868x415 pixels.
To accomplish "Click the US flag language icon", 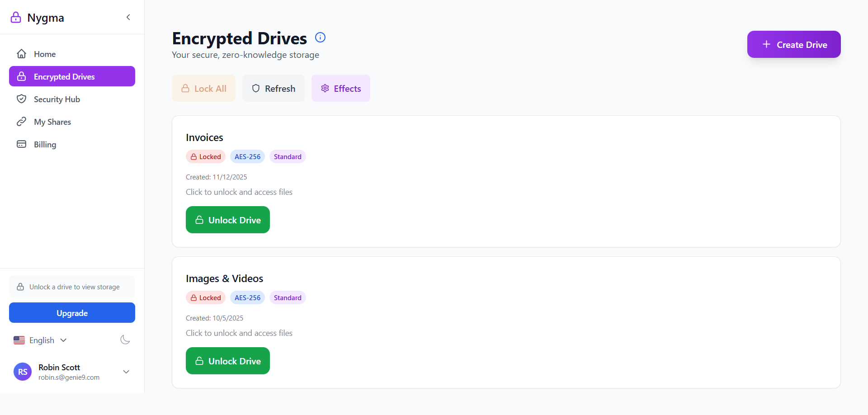I will [19, 340].
